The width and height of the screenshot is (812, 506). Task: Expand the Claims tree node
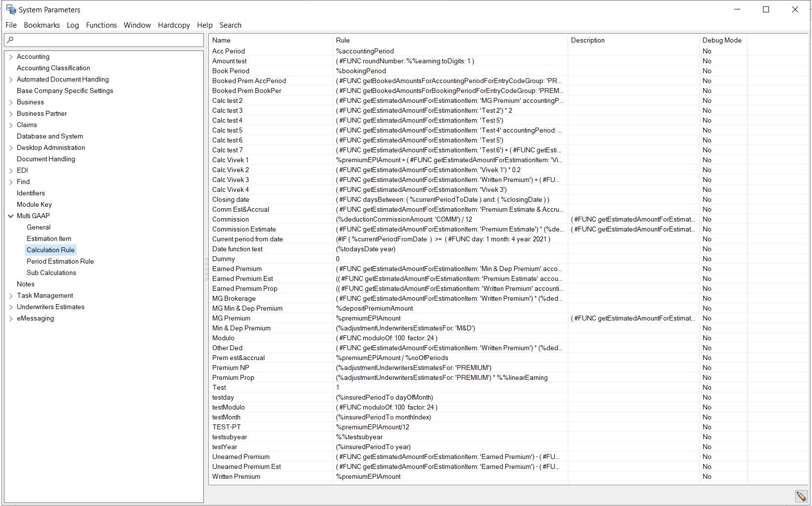click(x=11, y=125)
